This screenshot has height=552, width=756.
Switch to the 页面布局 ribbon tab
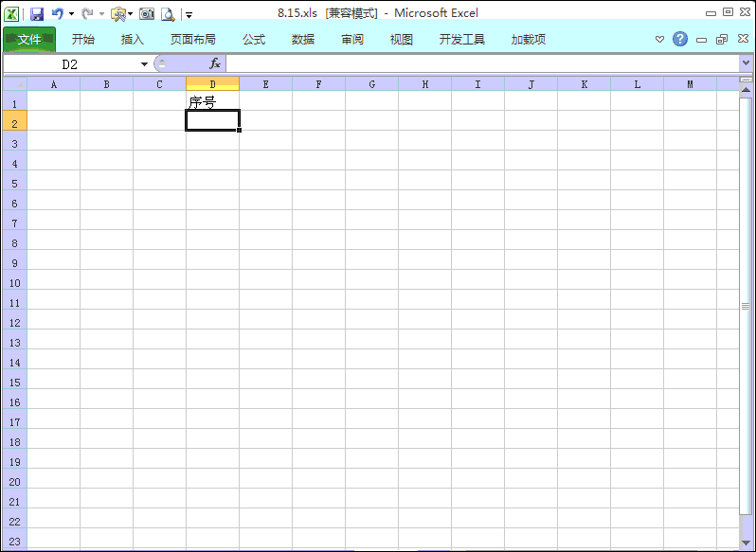[193, 39]
